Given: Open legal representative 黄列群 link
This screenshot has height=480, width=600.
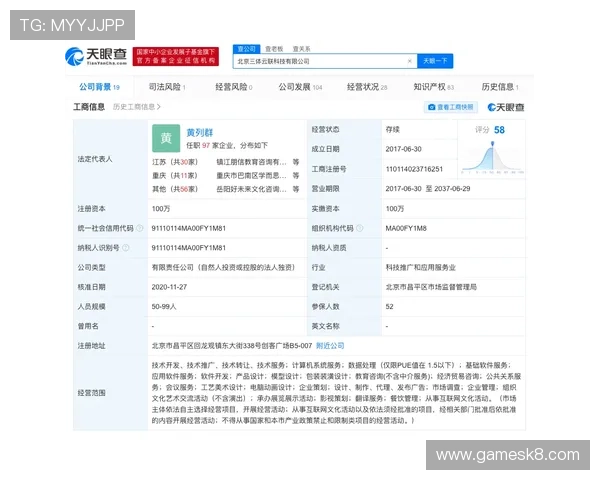Looking at the screenshot, I should point(200,133).
